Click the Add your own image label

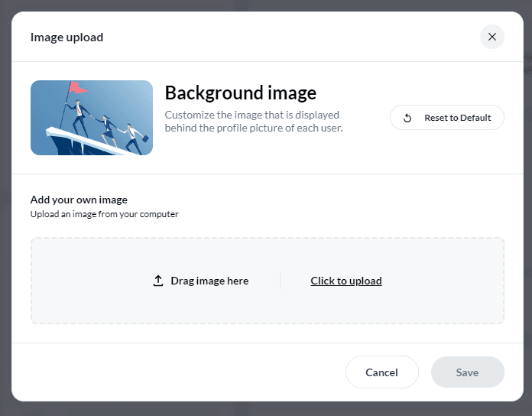click(79, 200)
